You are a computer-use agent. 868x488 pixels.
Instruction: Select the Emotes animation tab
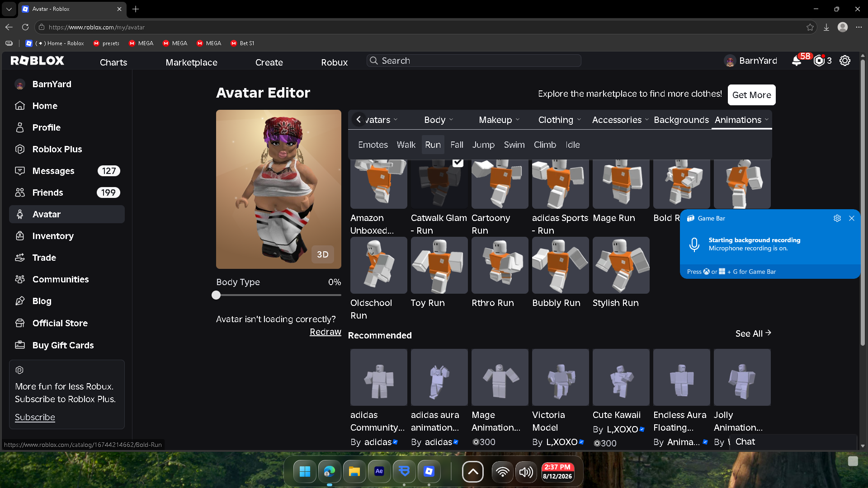[373, 145]
